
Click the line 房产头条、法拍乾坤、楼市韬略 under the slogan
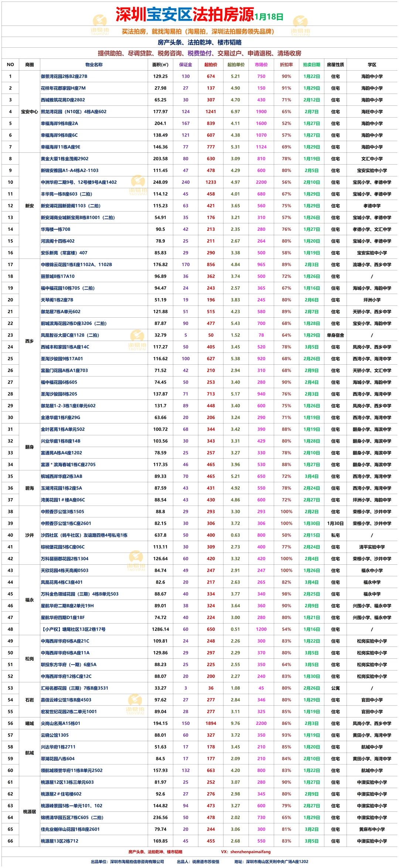tap(199, 42)
